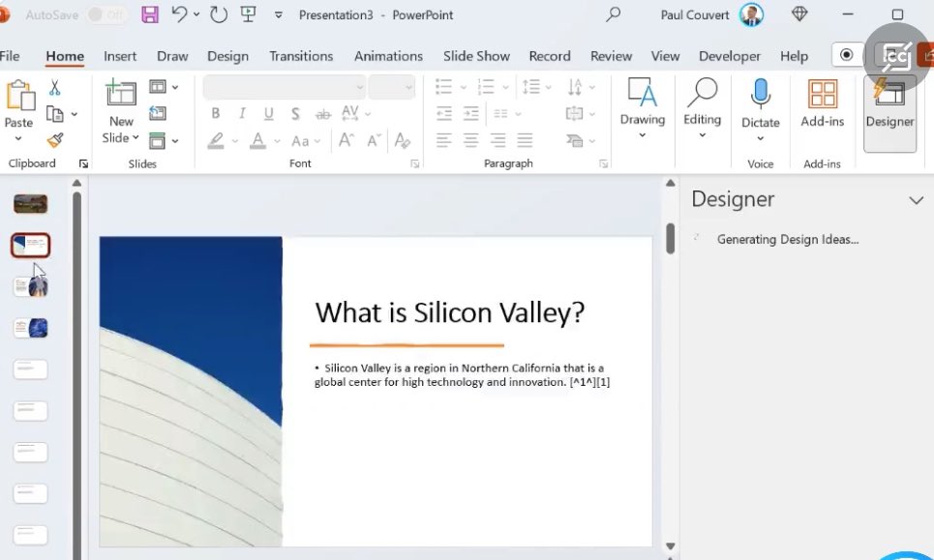This screenshot has width=934, height=560.
Task: Open the Developer tab
Action: pos(729,56)
